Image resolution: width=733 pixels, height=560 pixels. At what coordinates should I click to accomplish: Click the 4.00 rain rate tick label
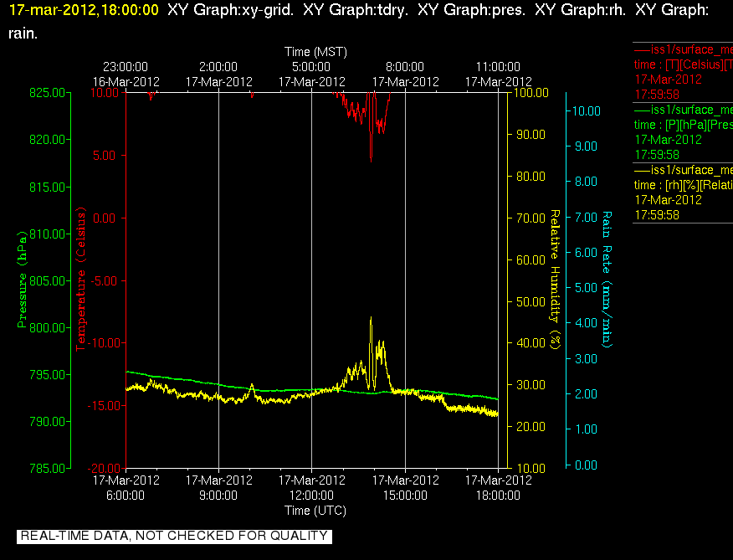click(587, 323)
